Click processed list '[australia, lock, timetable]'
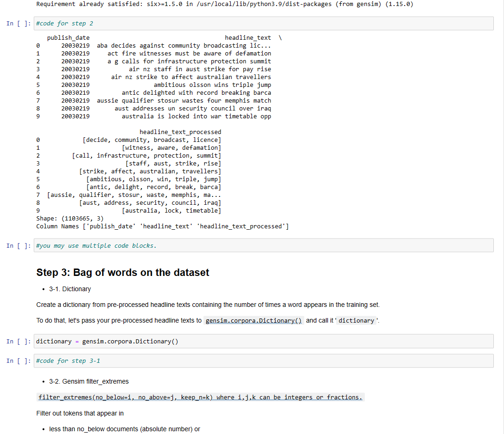 tap(172, 211)
